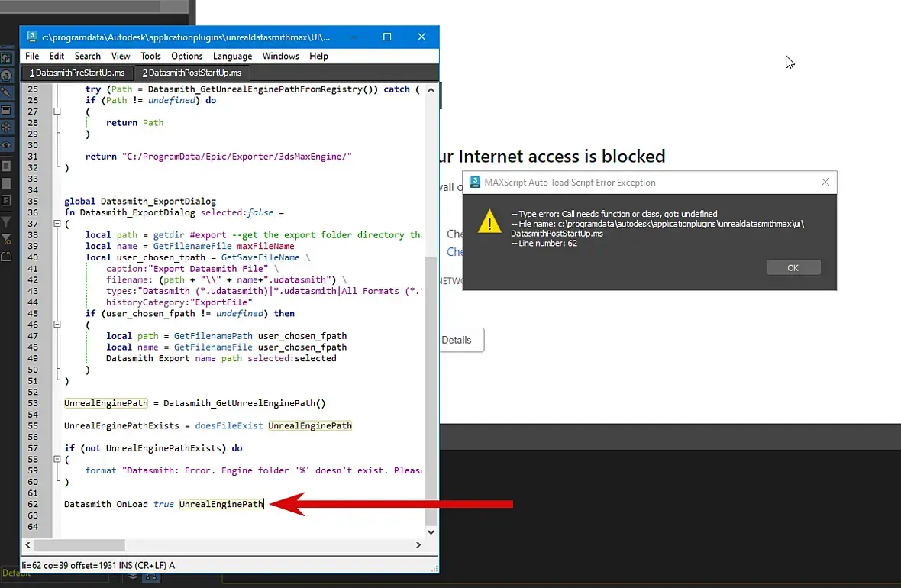Image resolution: width=901 pixels, height=588 pixels.
Task: Click OK in the error dialog
Action: [x=793, y=268]
